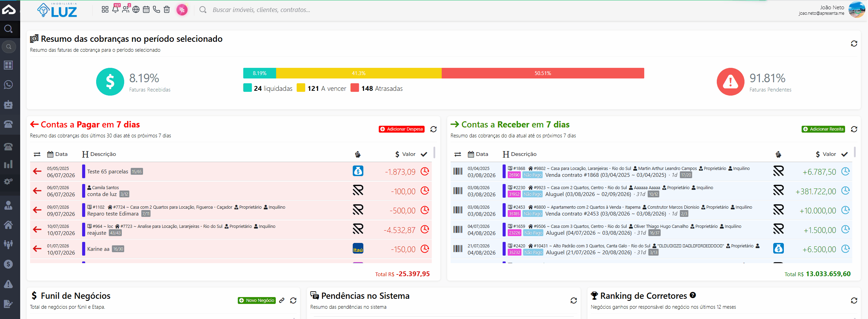Open the people icon with 2 badge
868x319 pixels.
(x=126, y=9)
